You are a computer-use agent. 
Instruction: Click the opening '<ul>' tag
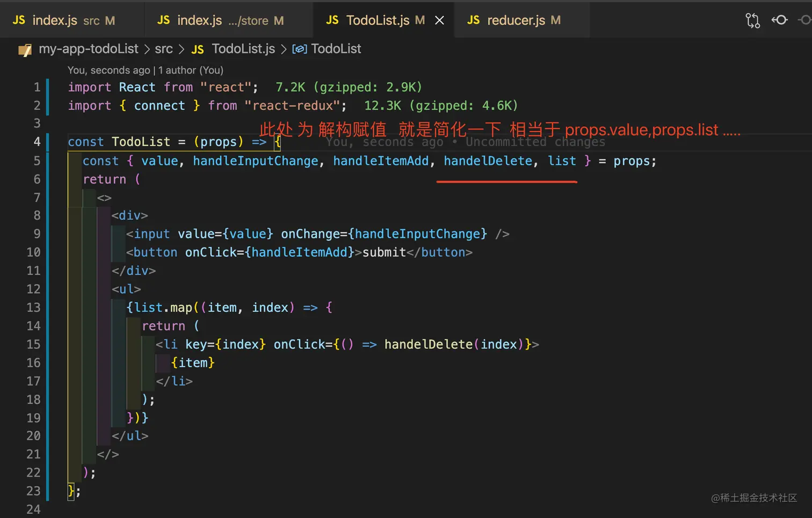tap(126, 289)
